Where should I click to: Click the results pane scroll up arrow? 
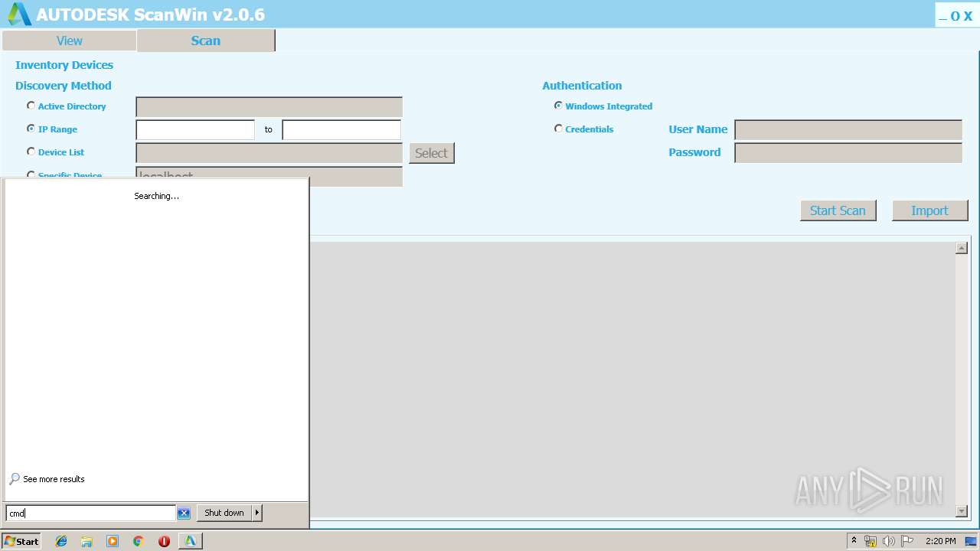(962, 248)
